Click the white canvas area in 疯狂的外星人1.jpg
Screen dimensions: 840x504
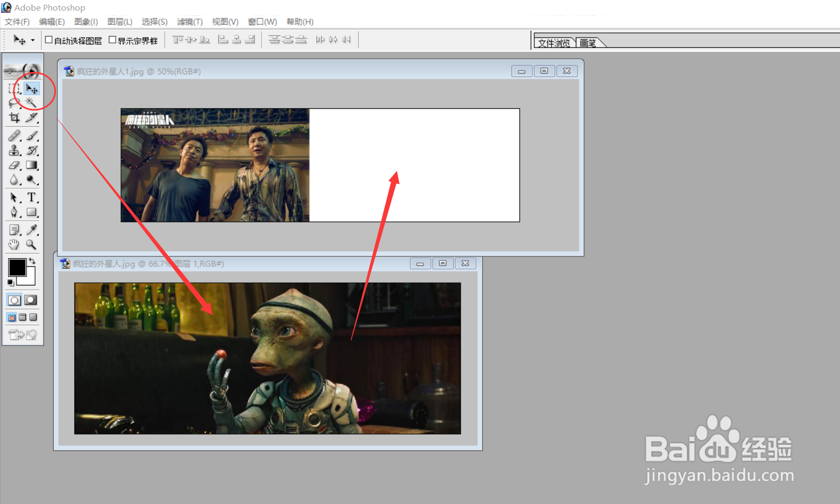point(414,165)
